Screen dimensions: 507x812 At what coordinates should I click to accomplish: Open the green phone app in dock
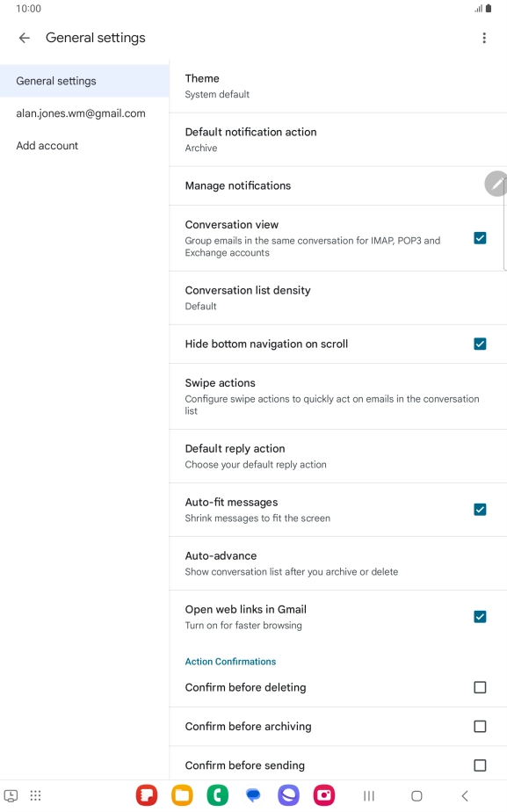coord(218,795)
